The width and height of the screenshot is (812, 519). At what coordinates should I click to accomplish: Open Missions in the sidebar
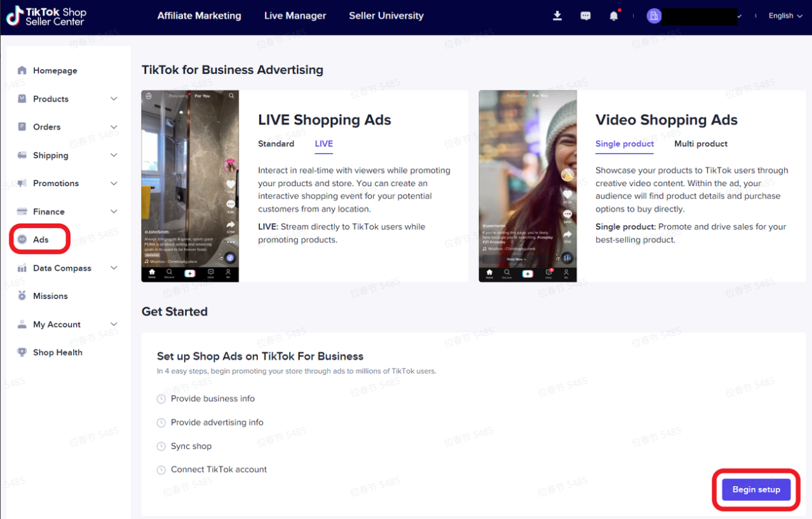click(x=50, y=296)
